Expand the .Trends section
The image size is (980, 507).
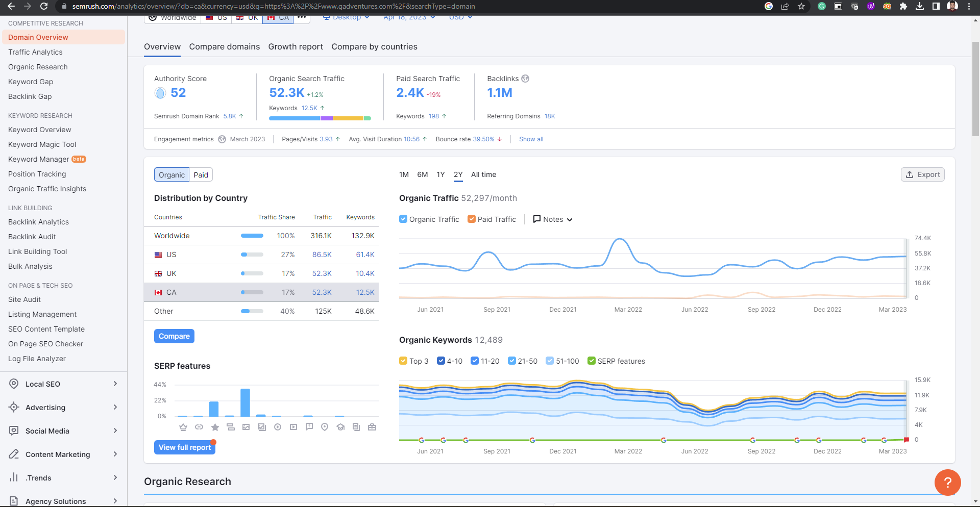pos(63,478)
